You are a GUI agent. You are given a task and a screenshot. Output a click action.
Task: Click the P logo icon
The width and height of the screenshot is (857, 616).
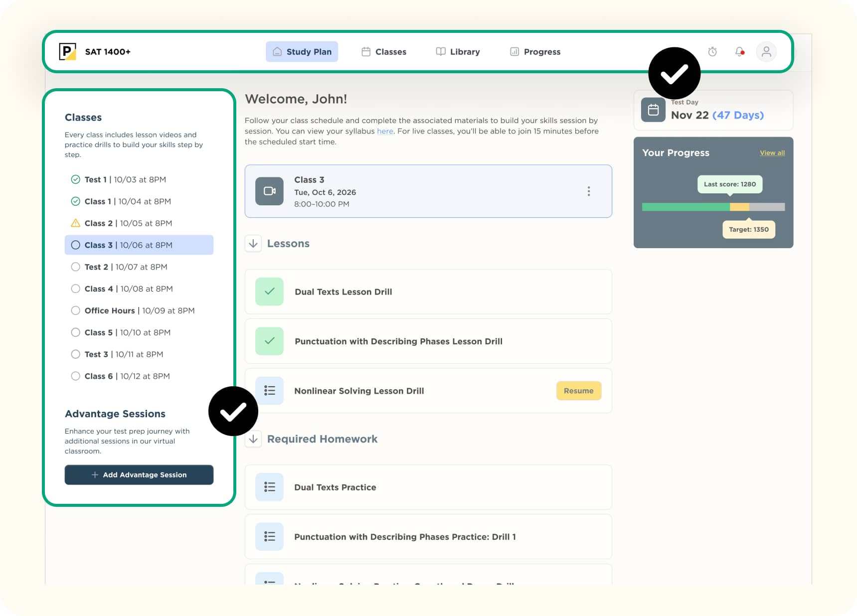(x=67, y=52)
